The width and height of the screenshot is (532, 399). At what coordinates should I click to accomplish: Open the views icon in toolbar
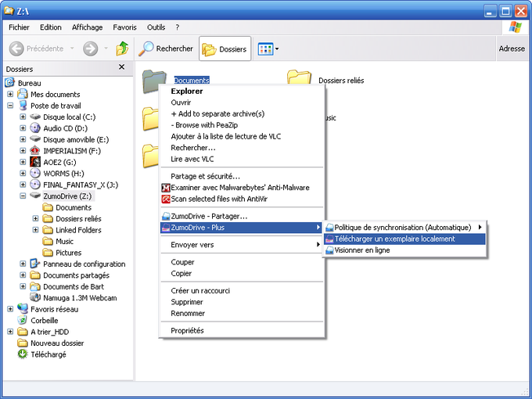[x=265, y=49]
